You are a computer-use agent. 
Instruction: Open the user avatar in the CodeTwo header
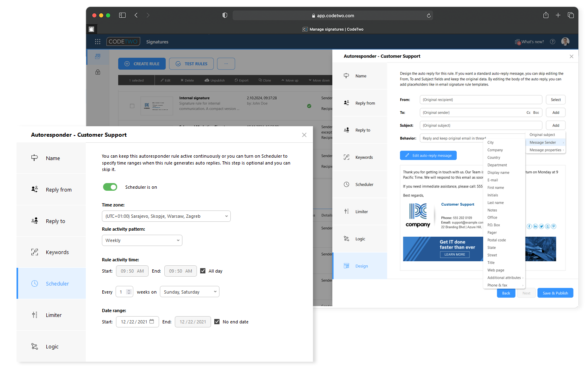click(565, 42)
